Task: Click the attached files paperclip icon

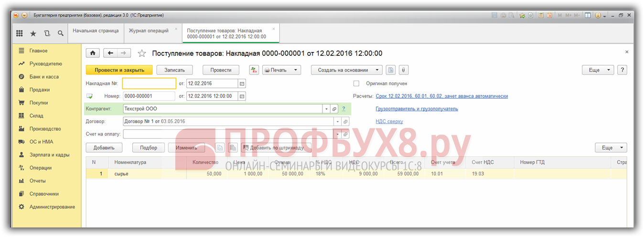Action: point(403,70)
